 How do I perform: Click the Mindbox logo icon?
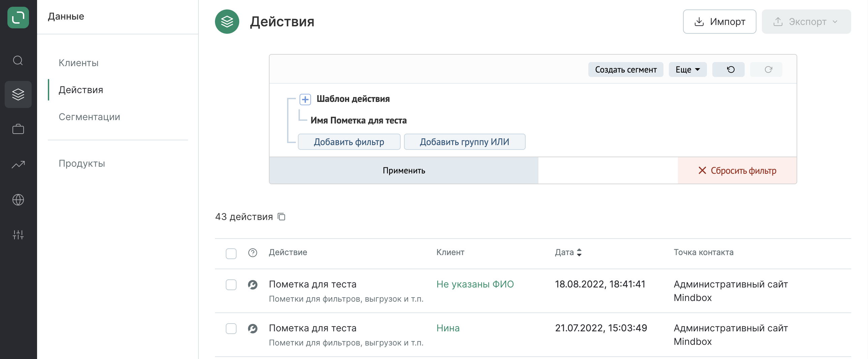(x=18, y=18)
